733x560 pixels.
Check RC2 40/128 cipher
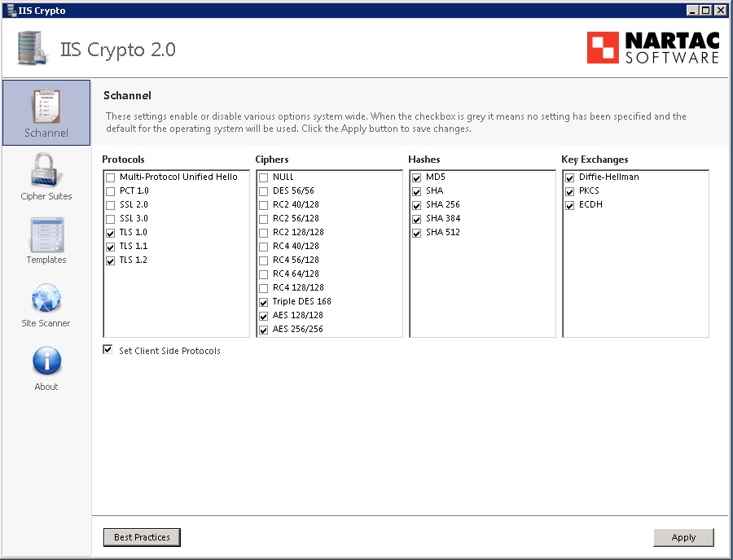coord(264,205)
